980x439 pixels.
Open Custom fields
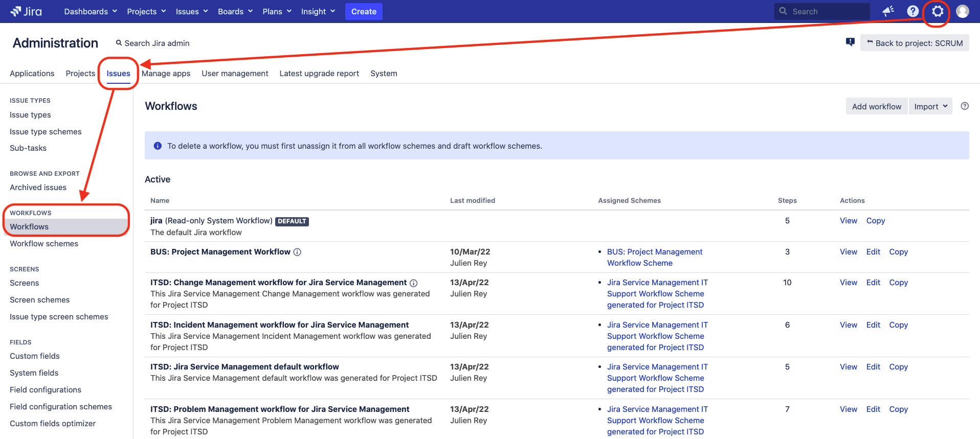coord(34,356)
